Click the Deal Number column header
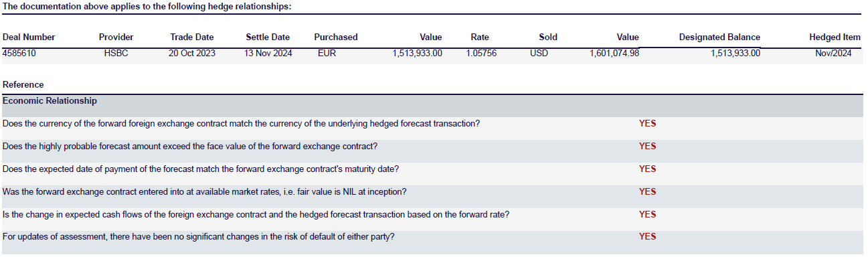868x265 pixels. click(29, 37)
